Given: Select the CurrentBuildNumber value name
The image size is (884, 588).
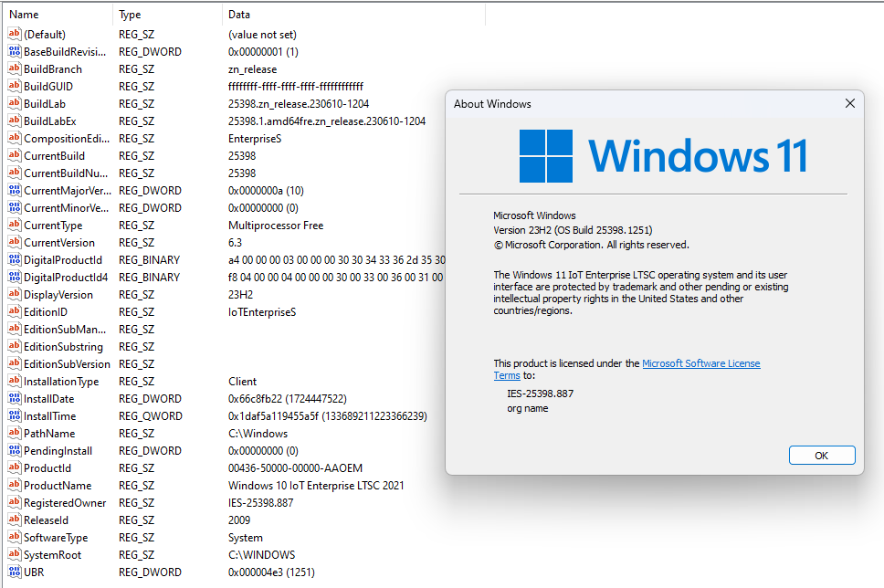Looking at the screenshot, I should click(66, 173).
